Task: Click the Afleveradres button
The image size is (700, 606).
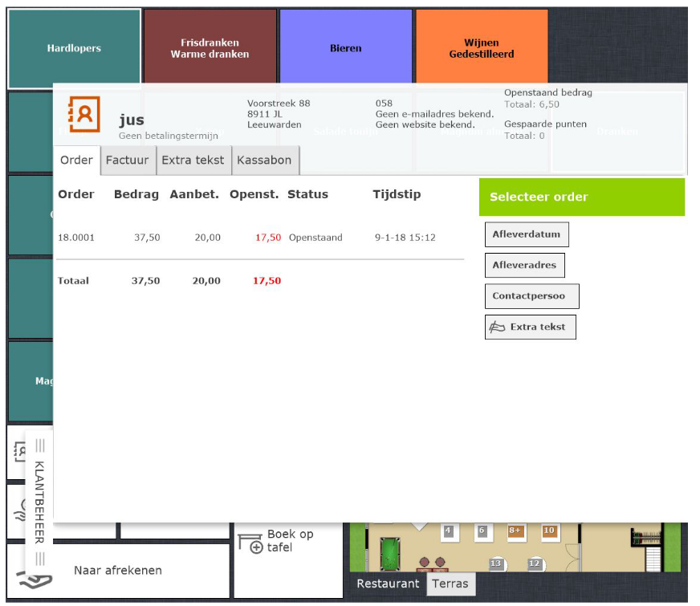Action: tap(525, 265)
